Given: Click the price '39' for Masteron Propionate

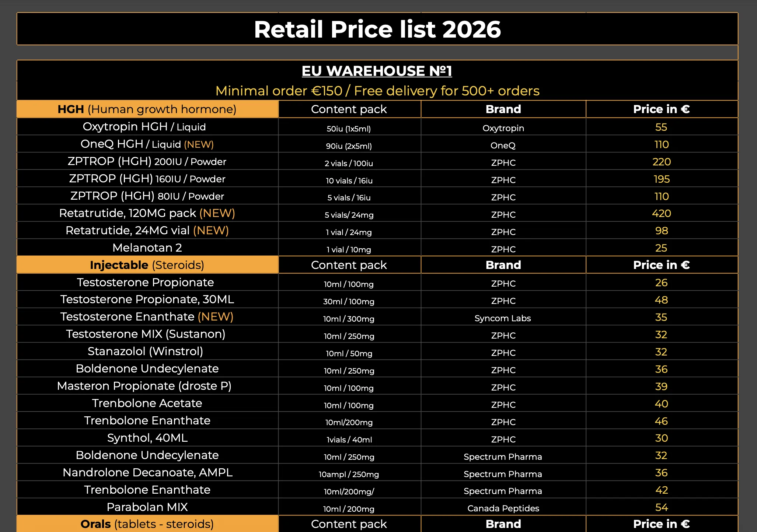Looking at the screenshot, I should click(661, 386).
